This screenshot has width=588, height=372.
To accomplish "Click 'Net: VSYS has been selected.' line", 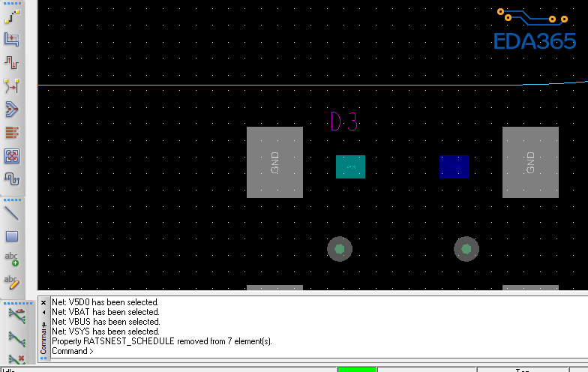I will (x=106, y=331).
